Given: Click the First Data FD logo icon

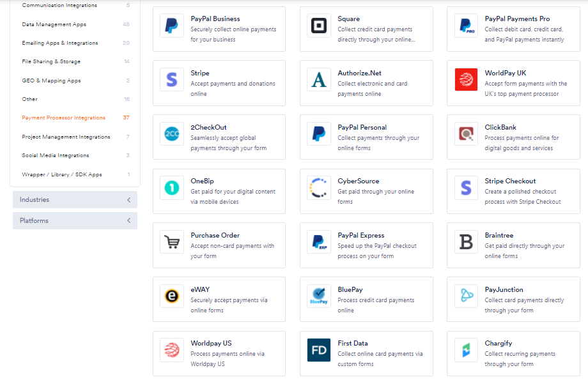Looking at the screenshot, I should click(319, 350).
